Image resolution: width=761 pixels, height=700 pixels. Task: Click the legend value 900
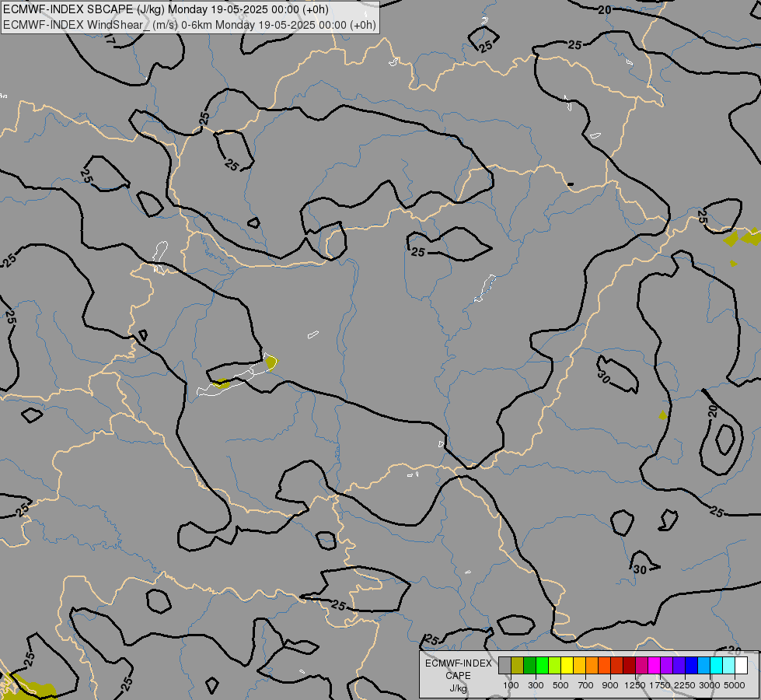[610, 685]
